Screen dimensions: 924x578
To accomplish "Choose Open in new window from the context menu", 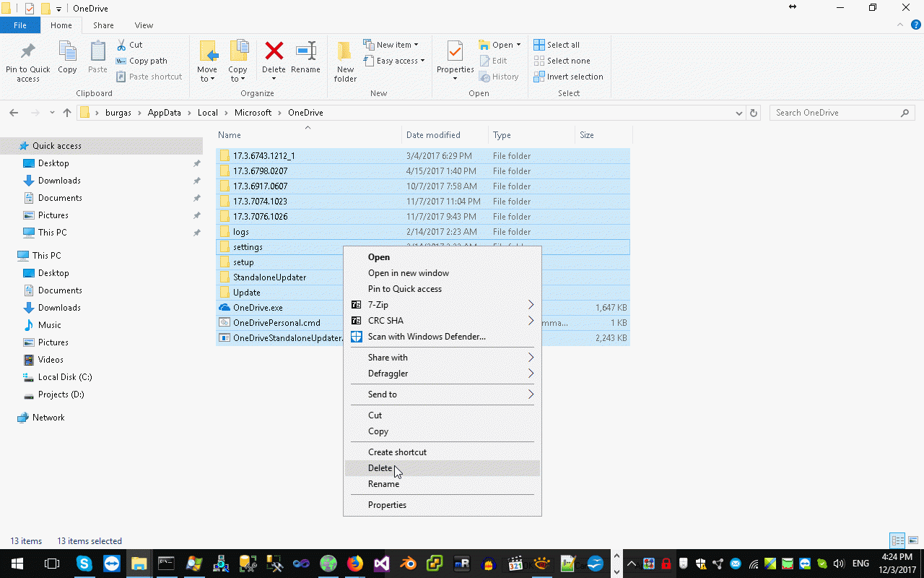I will pyautogui.click(x=443, y=273).
